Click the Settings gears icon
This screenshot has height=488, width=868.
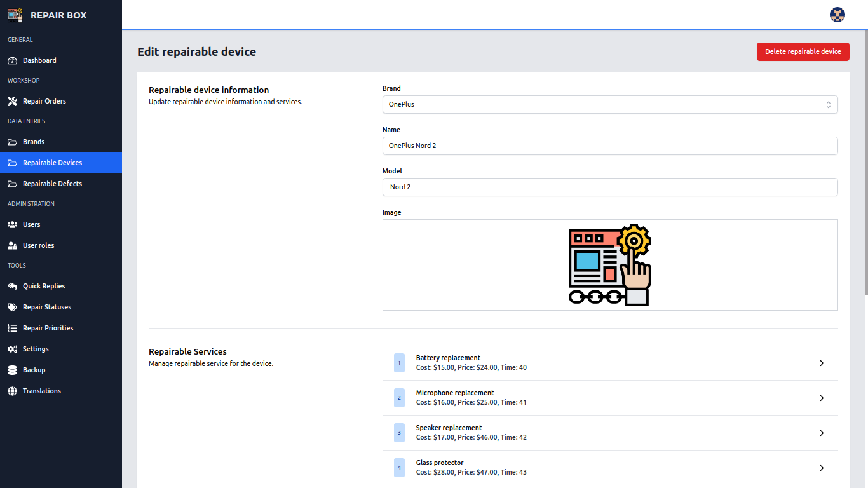pos(12,349)
